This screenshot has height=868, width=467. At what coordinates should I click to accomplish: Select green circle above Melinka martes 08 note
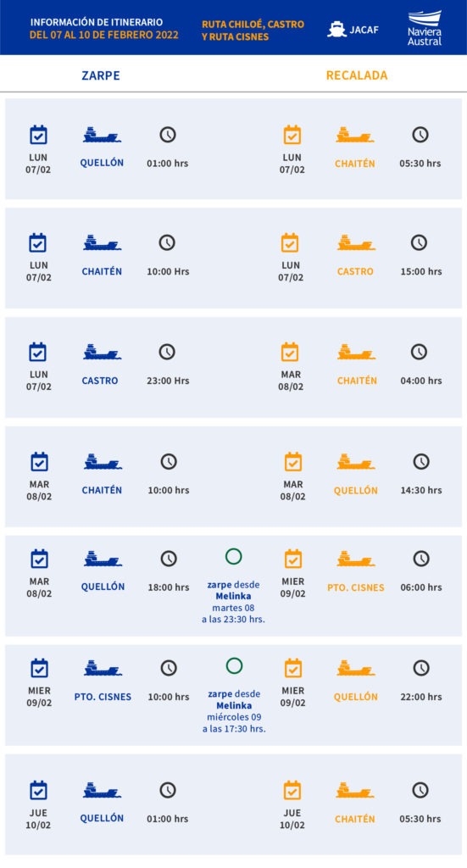[x=234, y=556]
